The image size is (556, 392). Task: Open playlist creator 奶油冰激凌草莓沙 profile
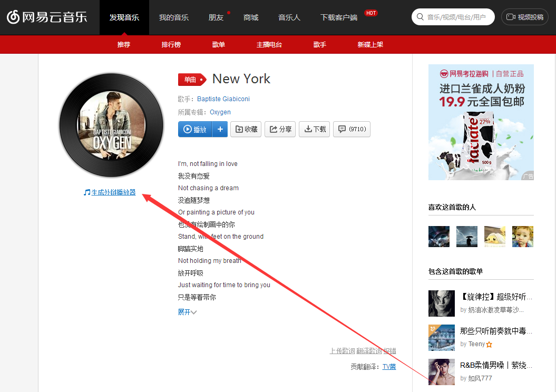point(496,310)
